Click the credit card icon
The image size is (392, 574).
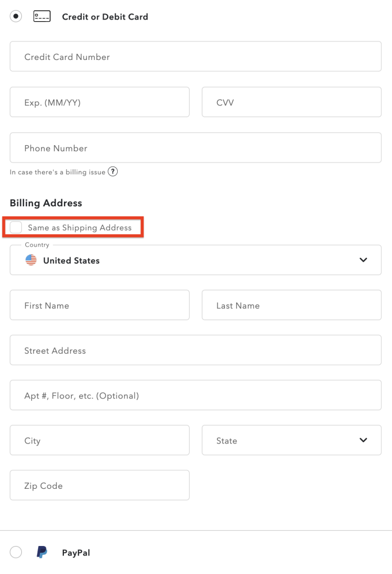point(42,16)
